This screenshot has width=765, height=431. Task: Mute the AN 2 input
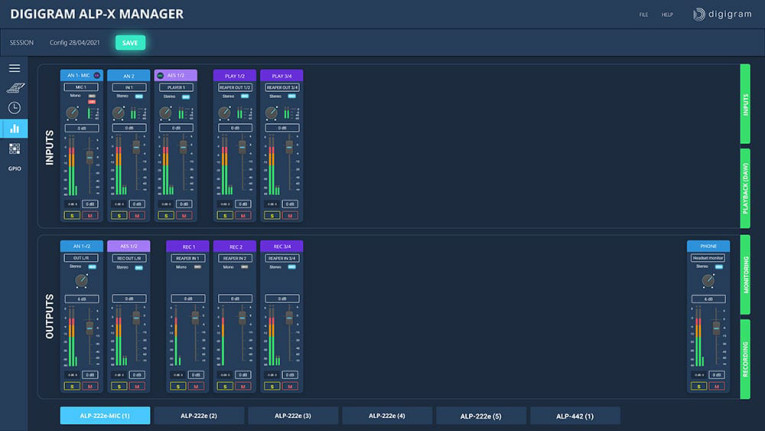(x=137, y=215)
